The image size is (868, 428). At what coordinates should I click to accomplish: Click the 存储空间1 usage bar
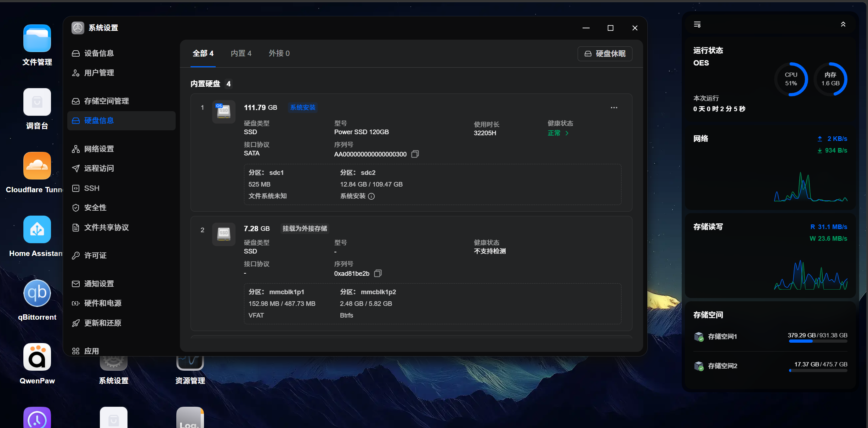[x=818, y=341]
